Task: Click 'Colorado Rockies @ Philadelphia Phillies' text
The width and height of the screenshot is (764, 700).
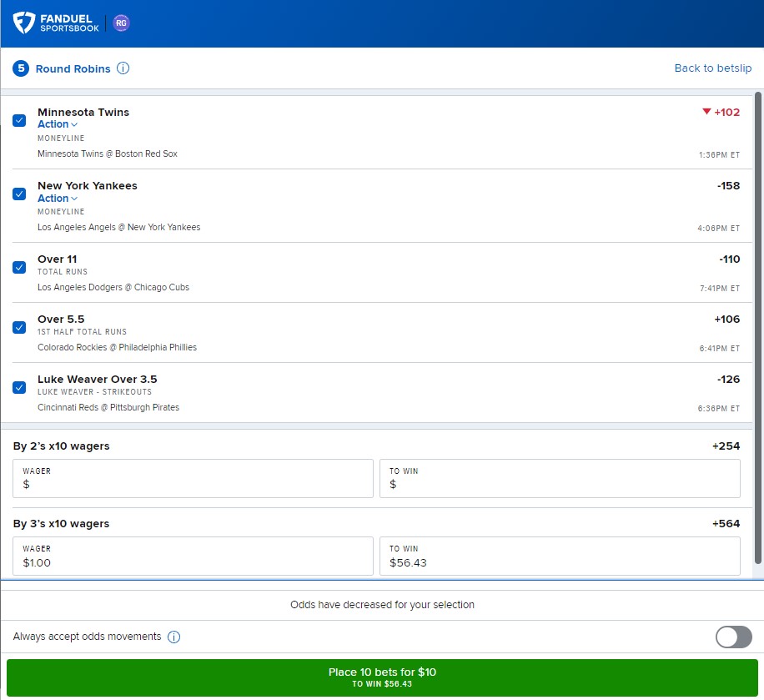Action: pos(117,347)
